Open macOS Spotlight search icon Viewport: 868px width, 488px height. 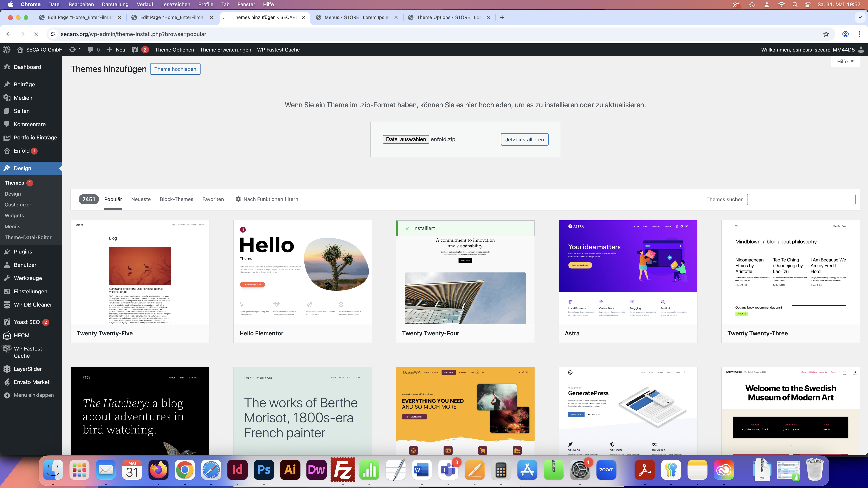[x=795, y=4]
